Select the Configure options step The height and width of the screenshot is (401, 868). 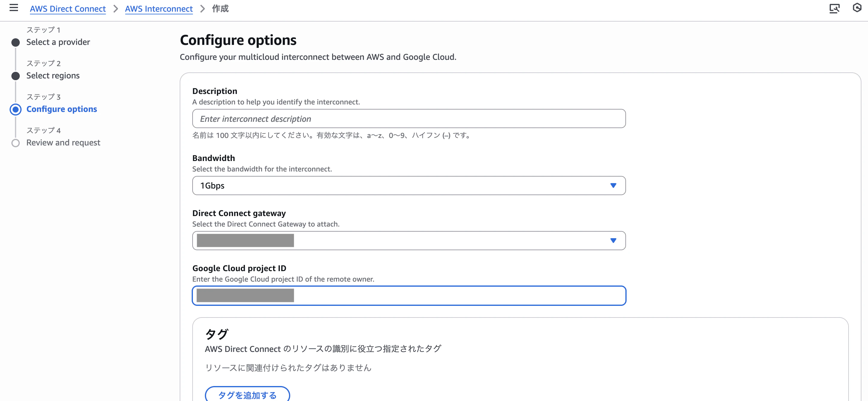click(x=62, y=109)
